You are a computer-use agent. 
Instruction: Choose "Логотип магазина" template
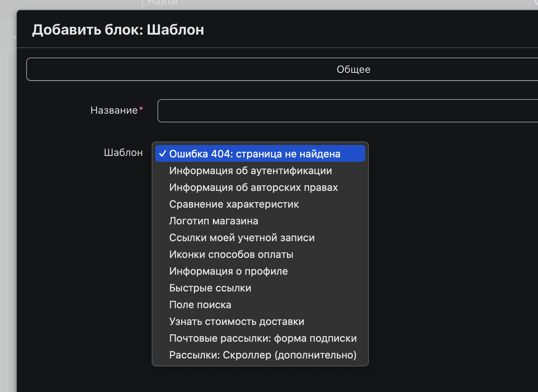coord(260,221)
